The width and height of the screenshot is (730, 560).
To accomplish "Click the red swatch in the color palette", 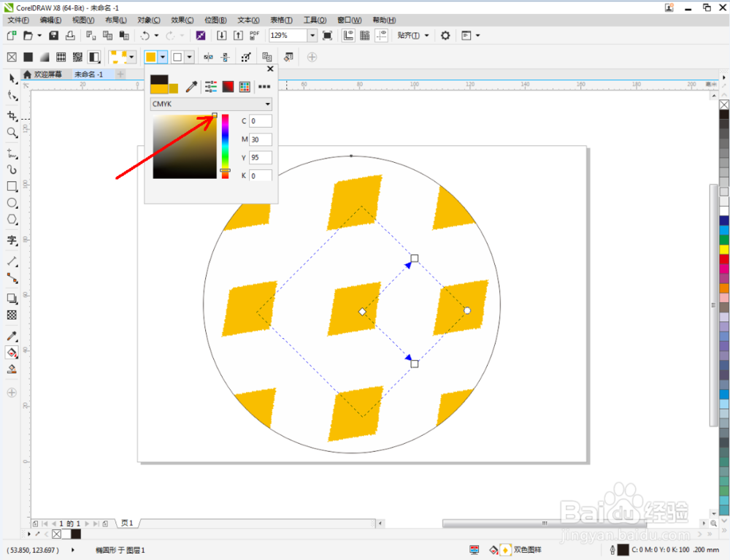I will click(x=724, y=259).
